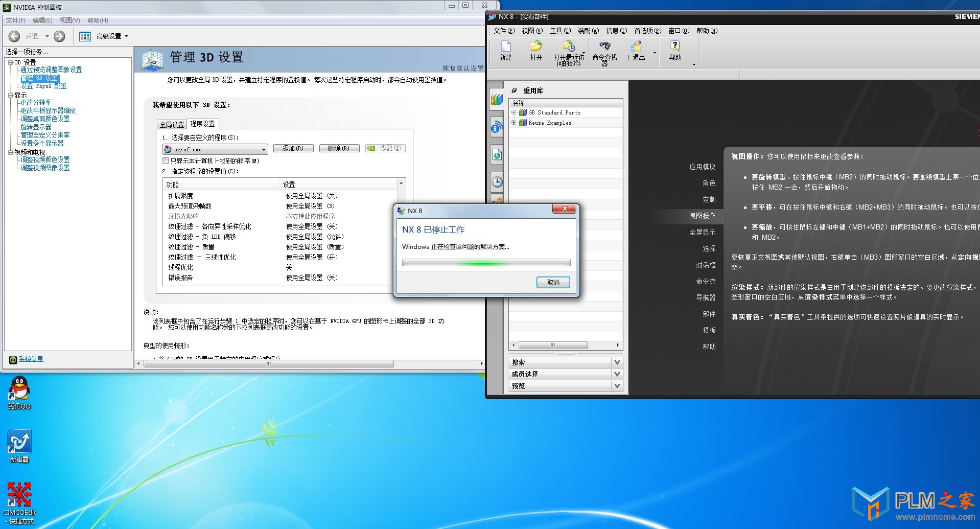Toggle 只显示本计算机上找到的程序 checkbox

pyautogui.click(x=166, y=161)
